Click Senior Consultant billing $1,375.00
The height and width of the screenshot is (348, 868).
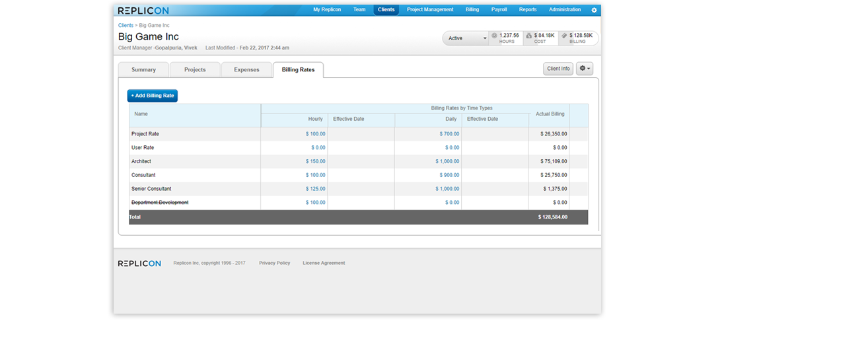[x=554, y=189]
